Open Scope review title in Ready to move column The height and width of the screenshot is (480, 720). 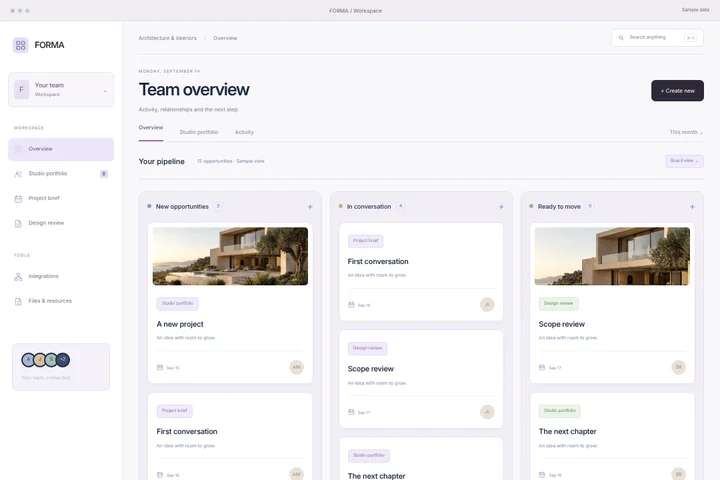coord(562,324)
